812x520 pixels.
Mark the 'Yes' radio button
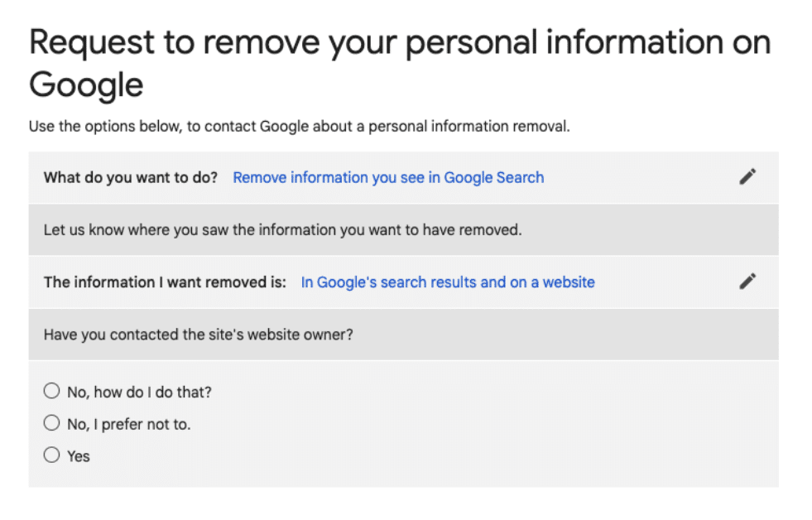pos(51,455)
